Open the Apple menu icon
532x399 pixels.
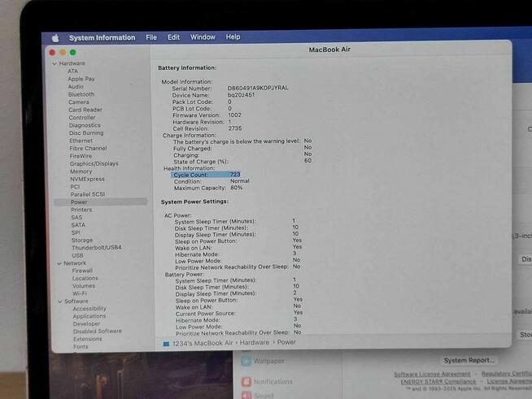pos(55,38)
